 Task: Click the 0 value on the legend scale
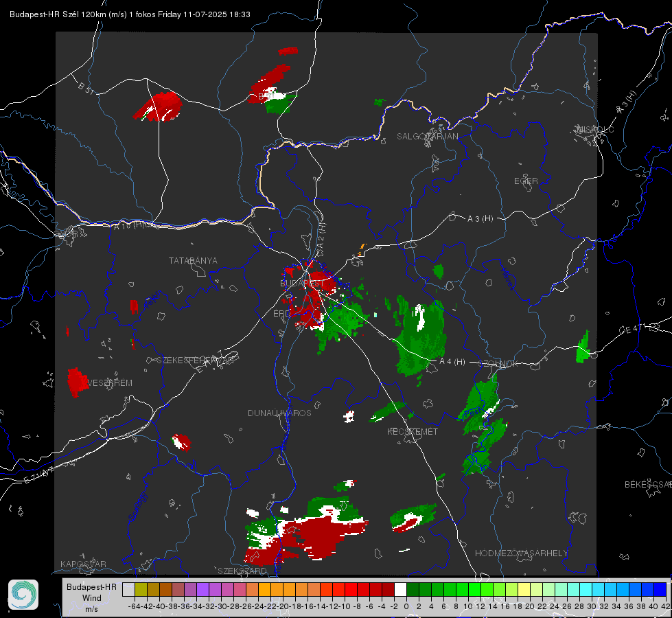pos(406,606)
